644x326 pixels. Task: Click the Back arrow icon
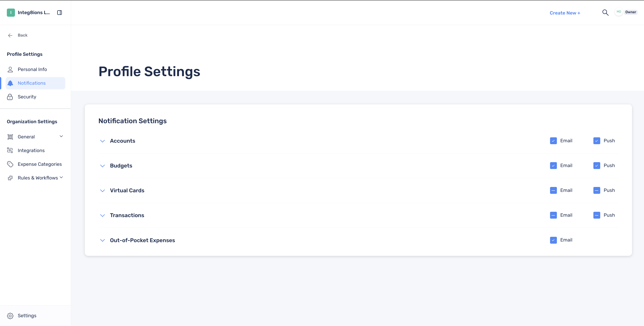pyautogui.click(x=10, y=35)
